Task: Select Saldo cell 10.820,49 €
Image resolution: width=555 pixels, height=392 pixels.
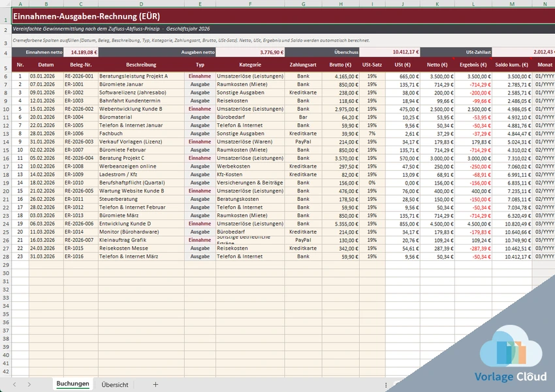Action: [x=512, y=224]
